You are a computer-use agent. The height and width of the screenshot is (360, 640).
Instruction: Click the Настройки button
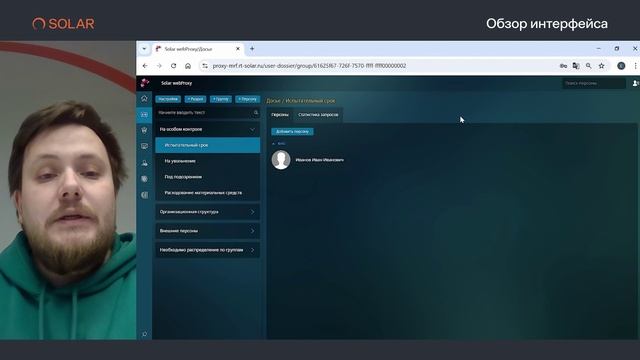pos(168,99)
